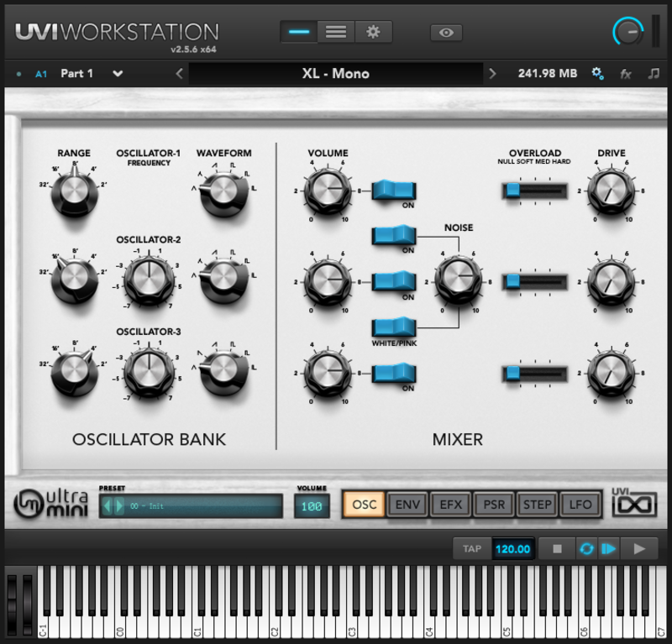Click the Oscillator-3 Waveform knob

tap(223, 370)
